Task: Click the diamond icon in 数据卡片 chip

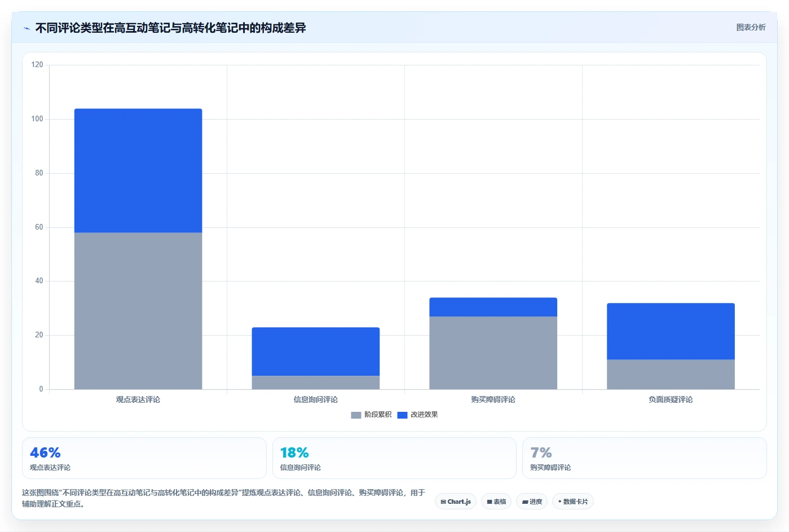Action: pyautogui.click(x=559, y=502)
